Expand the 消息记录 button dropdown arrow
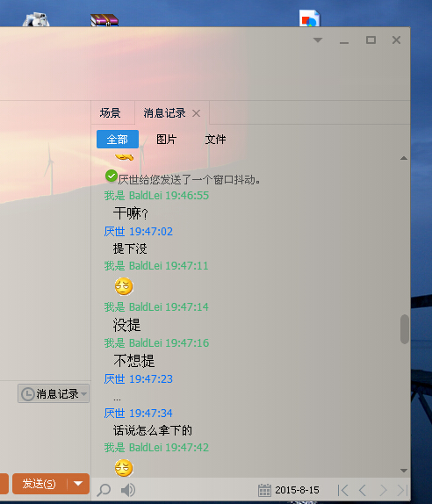This screenshot has height=504, width=432. click(x=84, y=393)
